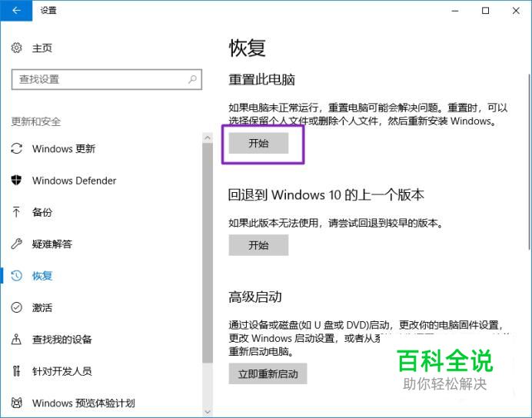This screenshot has height=418, width=532.
Task: Click the 针对开发人员 tools icon
Action: click(x=16, y=371)
